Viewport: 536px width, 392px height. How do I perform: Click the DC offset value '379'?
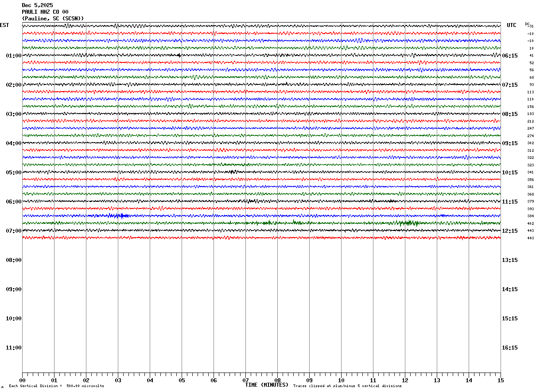click(x=531, y=202)
